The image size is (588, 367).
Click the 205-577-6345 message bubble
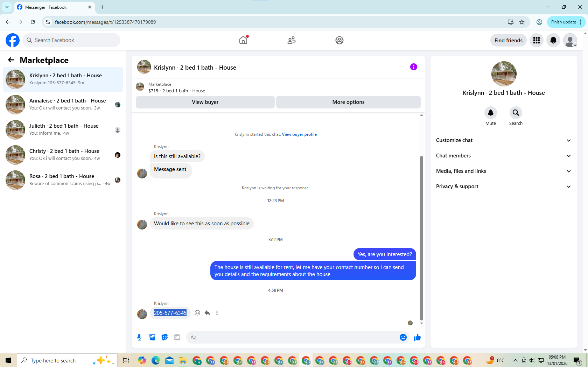tap(170, 313)
